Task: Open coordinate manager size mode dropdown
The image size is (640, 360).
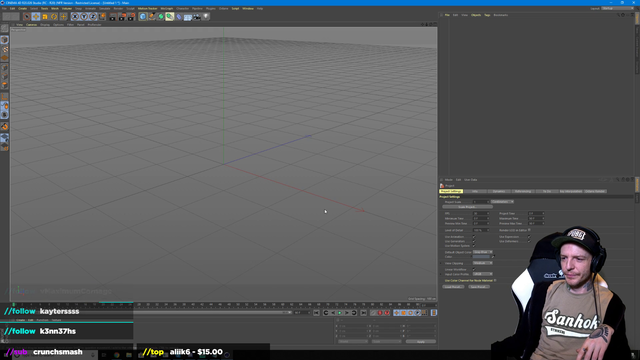Action: point(387,341)
